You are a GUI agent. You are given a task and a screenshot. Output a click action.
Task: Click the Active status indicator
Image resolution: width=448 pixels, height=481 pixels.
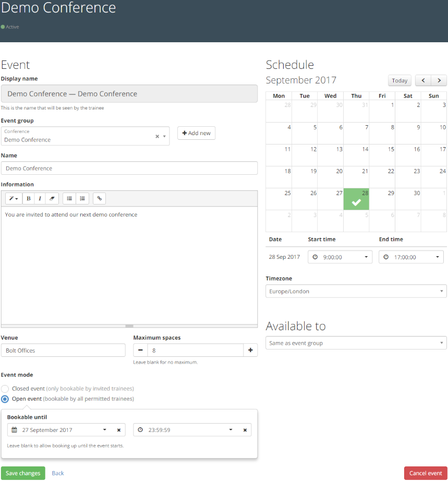10,27
